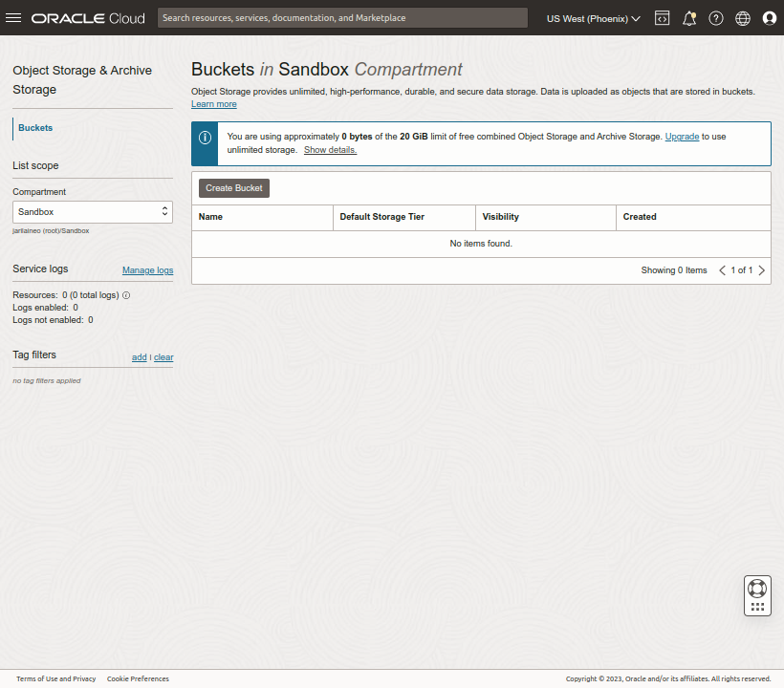Viewport: 784px width, 688px height.
Task: Select Buckets in the left sidebar
Action: tap(35, 128)
